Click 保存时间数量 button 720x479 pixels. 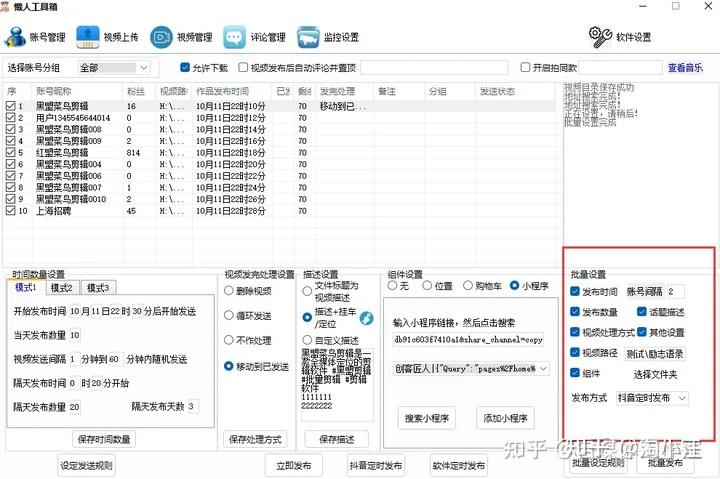pyautogui.click(x=104, y=439)
